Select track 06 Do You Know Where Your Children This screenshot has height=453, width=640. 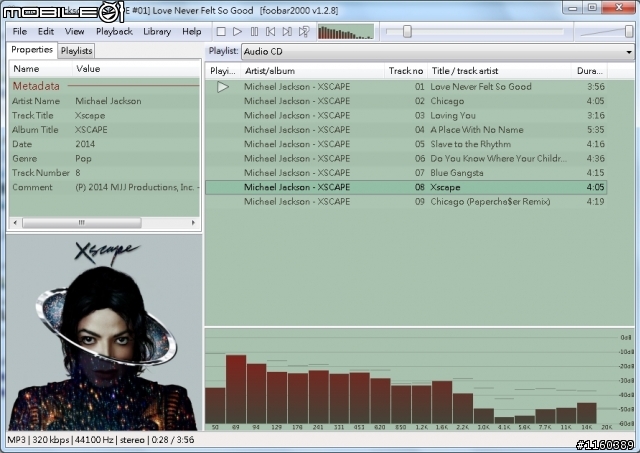pyautogui.click(x=406, y=158)
